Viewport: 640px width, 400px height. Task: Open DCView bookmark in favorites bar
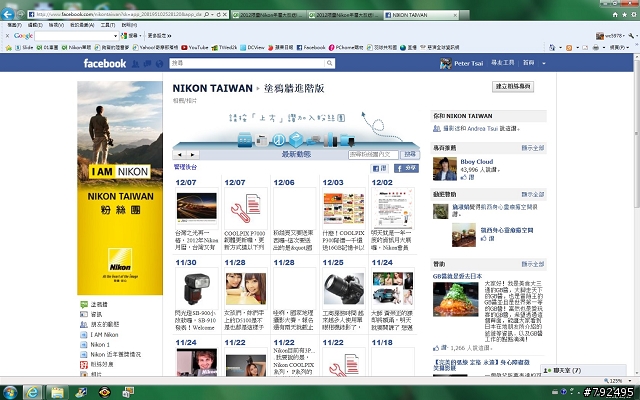coord(252,47)
